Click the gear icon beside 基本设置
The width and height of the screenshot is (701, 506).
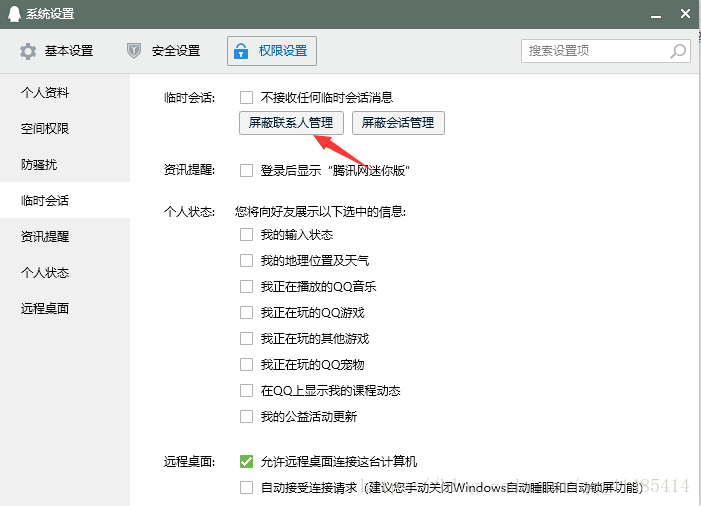[28, 51]
